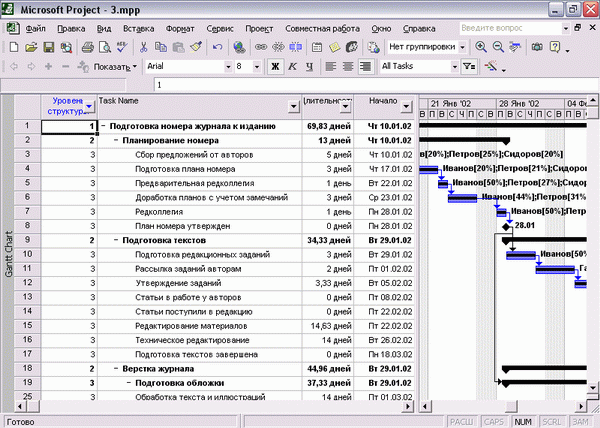Viewport: 600px width, 428px height.
Task: Collapse 'Подготовка обложки' summary task
Action: 129,383
